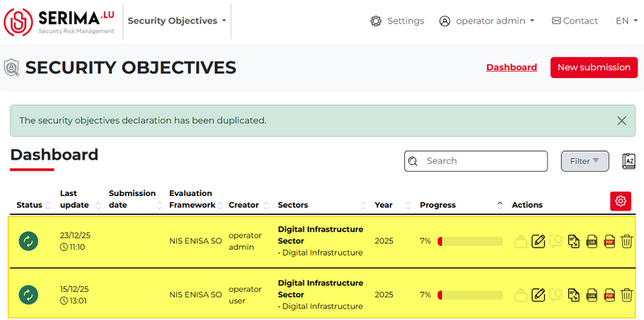Click the envelope icon next to Contact
The image size is (644, 320).
coord(556,21)
